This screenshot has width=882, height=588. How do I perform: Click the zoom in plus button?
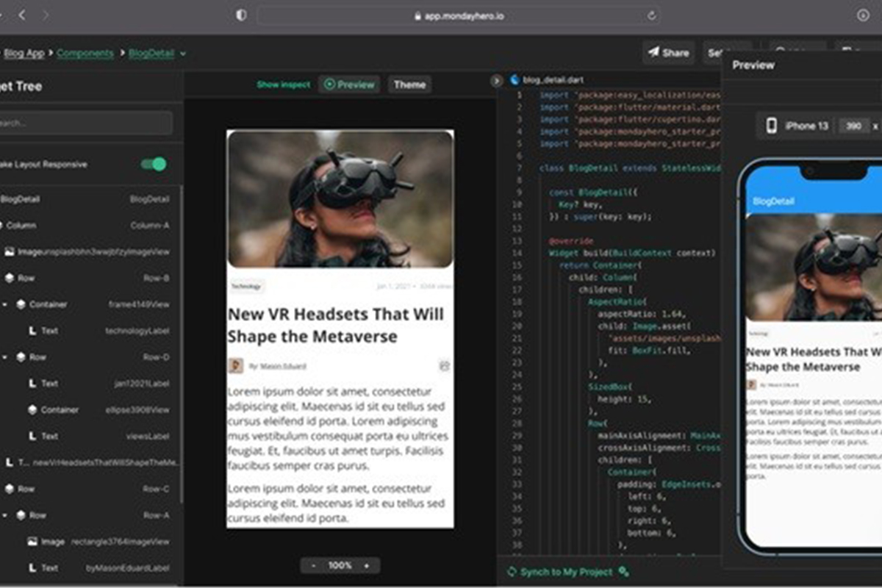tap(367, 565)
